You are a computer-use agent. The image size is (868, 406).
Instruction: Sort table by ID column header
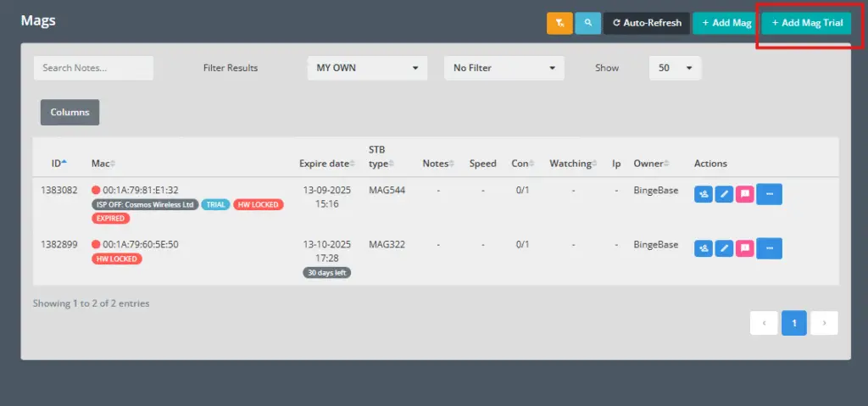[58, 164]
